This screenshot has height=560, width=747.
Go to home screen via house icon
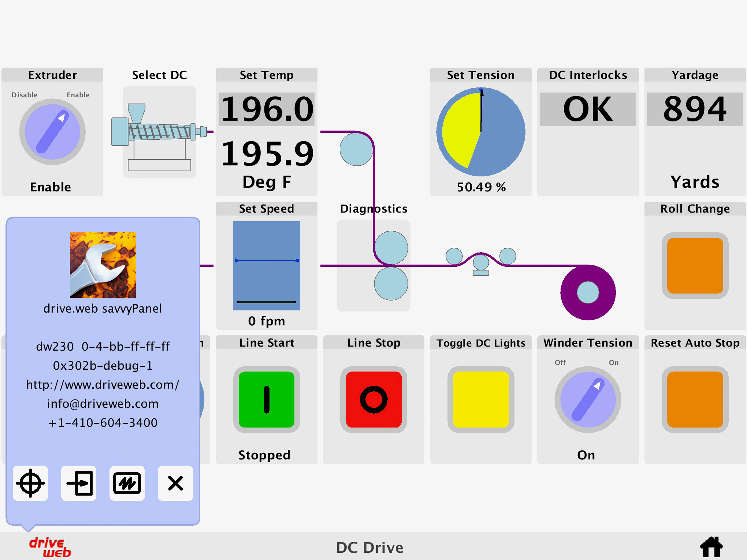[x=711, y=547]
